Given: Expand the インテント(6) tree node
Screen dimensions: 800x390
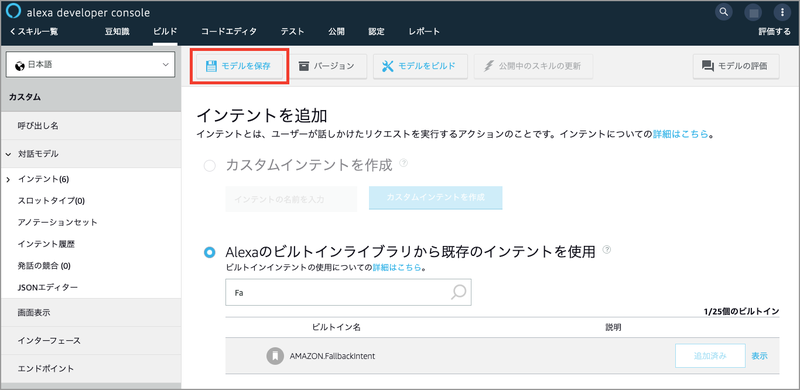Looking at the screenshot, I should [x=8, y=179].
